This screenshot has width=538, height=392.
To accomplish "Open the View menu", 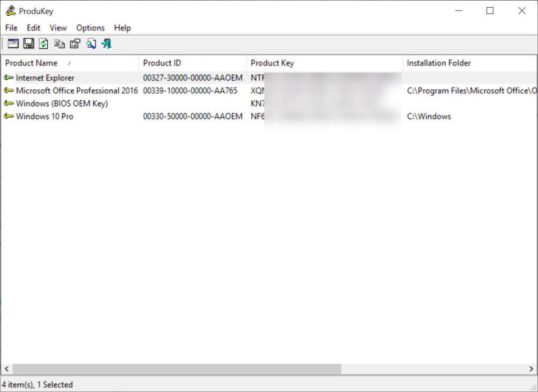I will click(58, 28).
